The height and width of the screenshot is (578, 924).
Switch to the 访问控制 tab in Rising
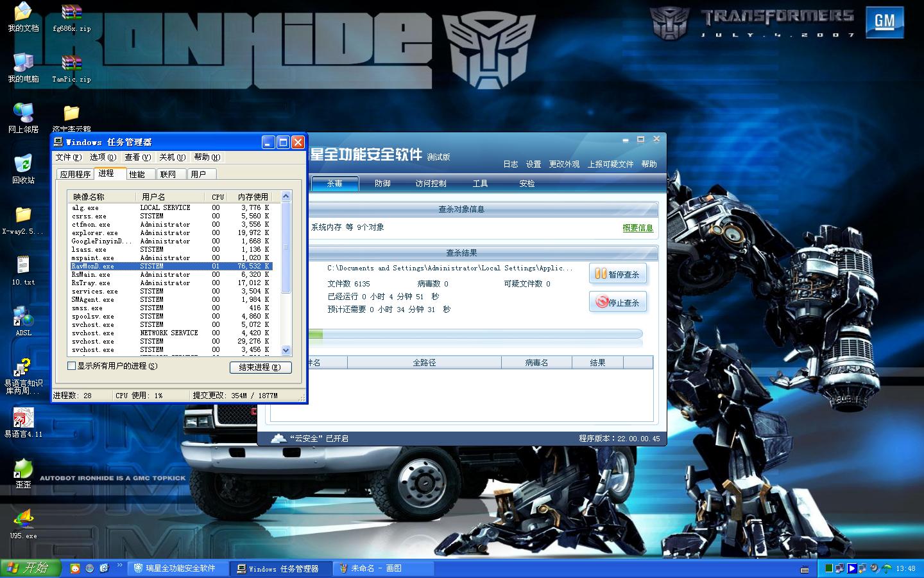(x=431, y=184)
